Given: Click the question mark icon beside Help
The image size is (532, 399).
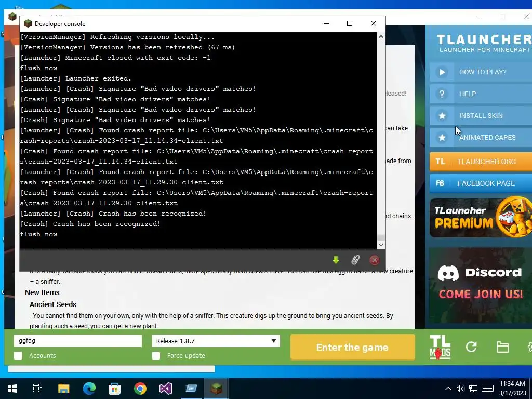Looking at the screenshot, I should 442,94.
